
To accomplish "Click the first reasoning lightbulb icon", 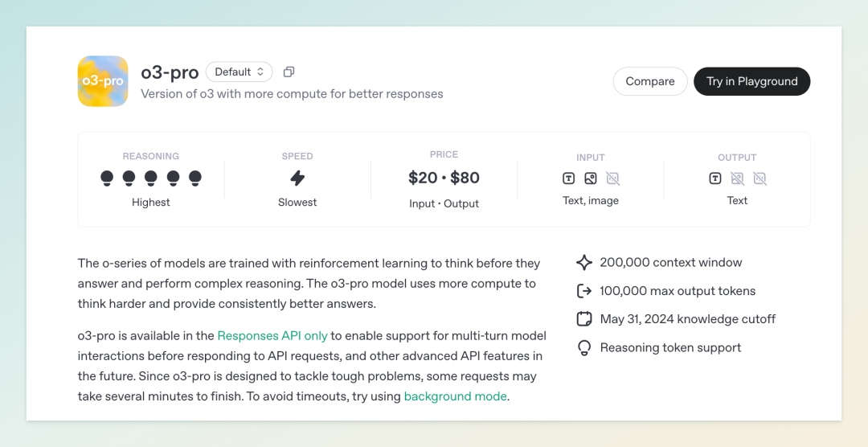I will (107, 178).
